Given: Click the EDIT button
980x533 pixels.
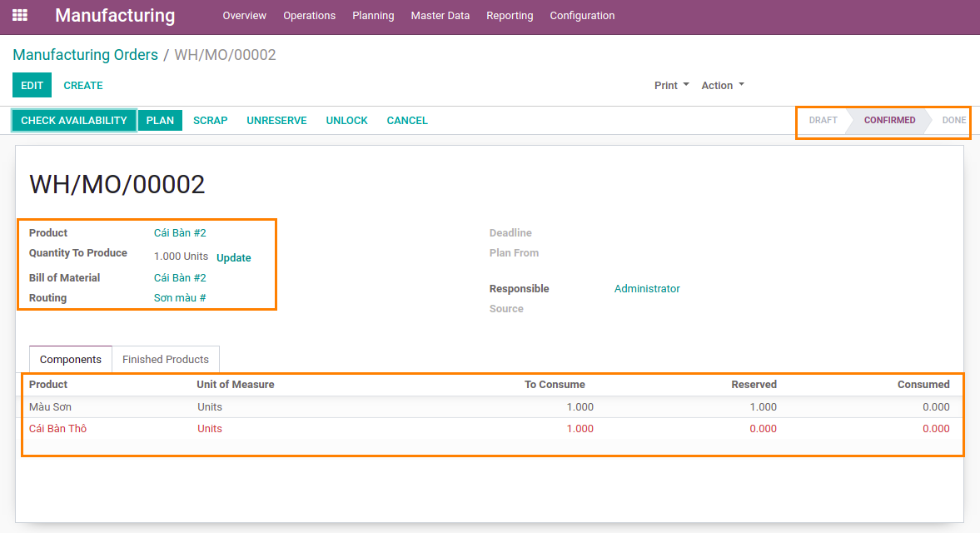Looking at the screenshot, I should [x=32, y=85].
